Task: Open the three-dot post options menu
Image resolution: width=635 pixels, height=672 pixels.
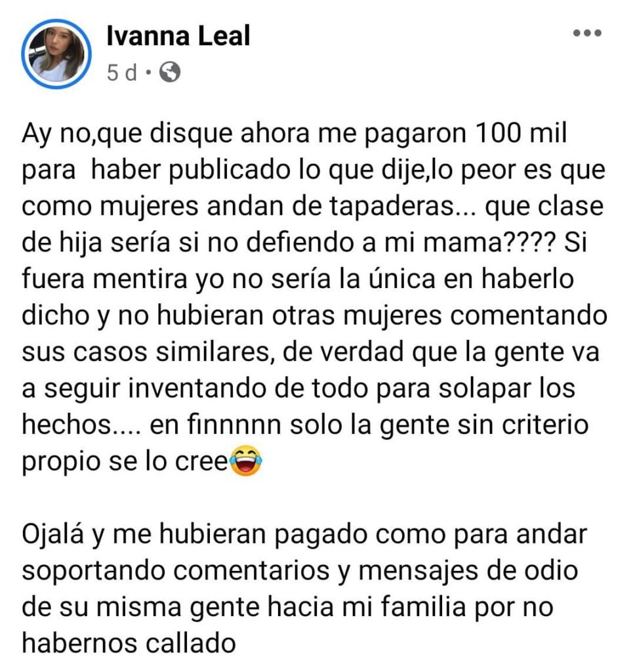Action: [587, 33]
